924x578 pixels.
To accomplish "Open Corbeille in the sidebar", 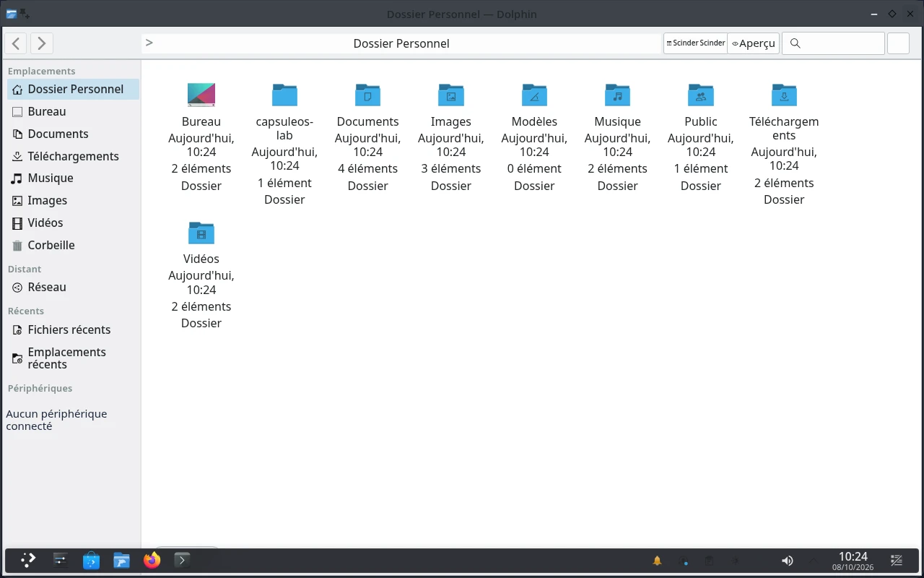I will click(x=73, y=245).
